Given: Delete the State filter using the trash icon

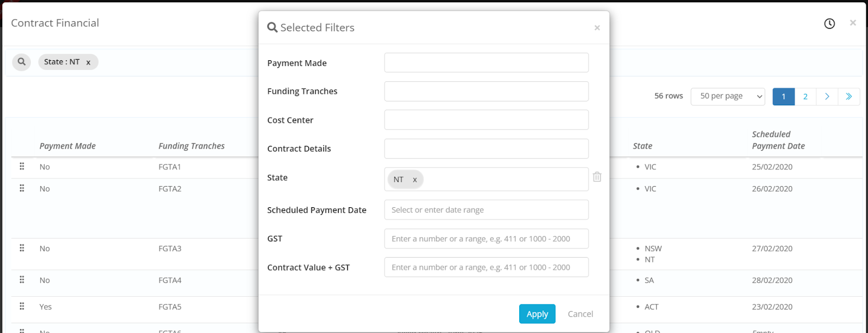Looking at the screenshot, I should tap(597, 177).
